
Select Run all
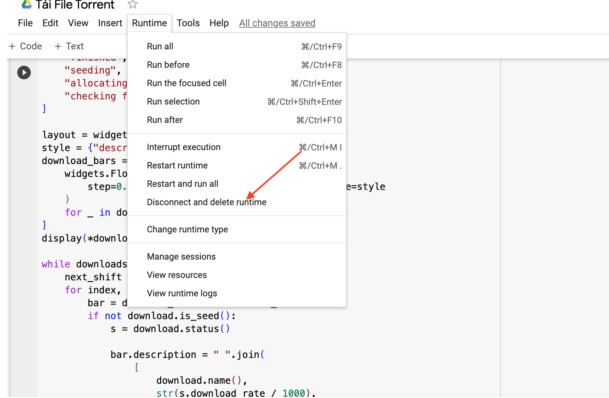point(237,46)
